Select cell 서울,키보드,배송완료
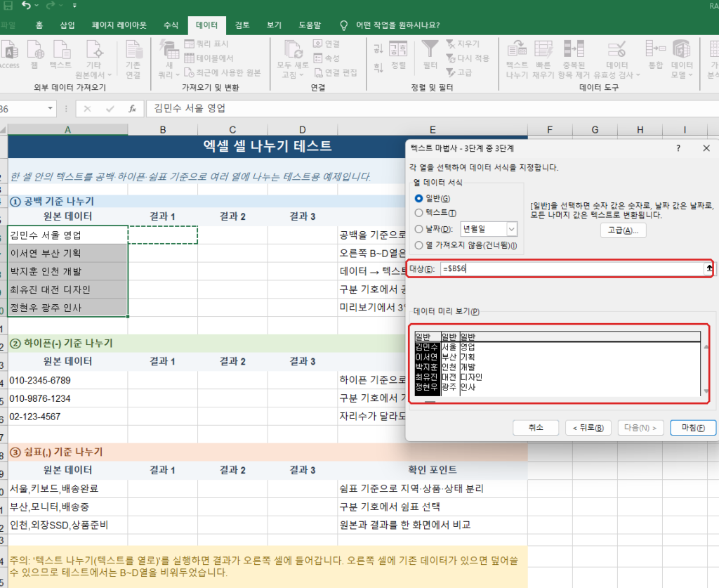Screen dimensions: 719x588 point(68,489)
